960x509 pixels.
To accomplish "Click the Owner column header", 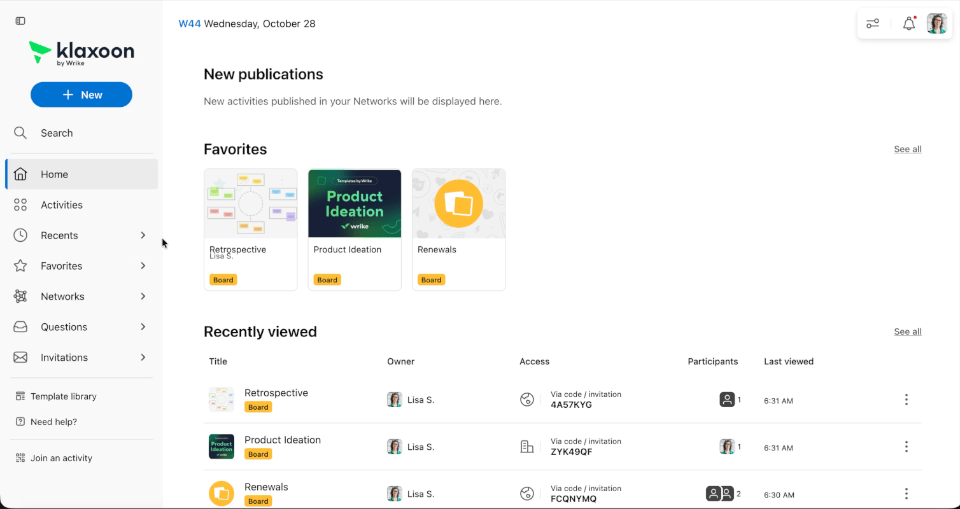I will 401,361.
